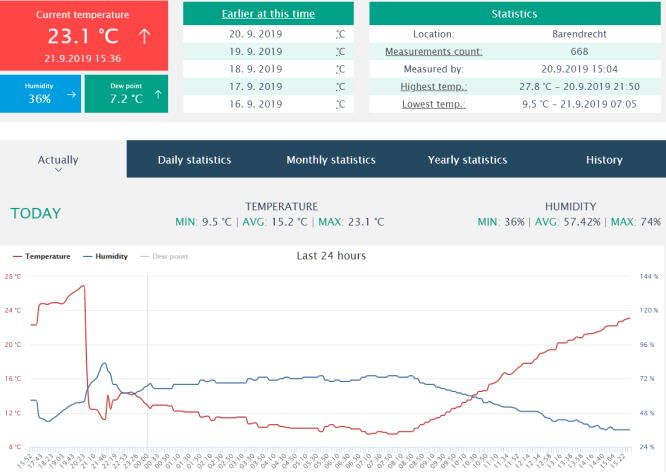The image size is (666, 472).
Task: Select the 16. 9. 2019 row
Action: pos(268,104)
